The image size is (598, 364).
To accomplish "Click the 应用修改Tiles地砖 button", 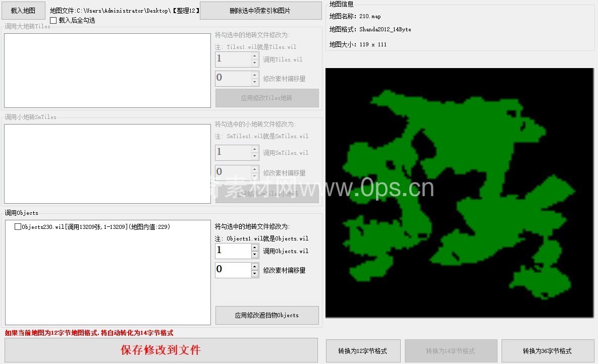I will coord(267,98).
